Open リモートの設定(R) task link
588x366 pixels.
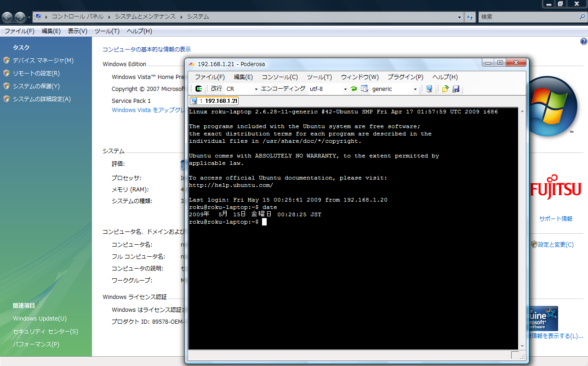(x=36, y=73)
